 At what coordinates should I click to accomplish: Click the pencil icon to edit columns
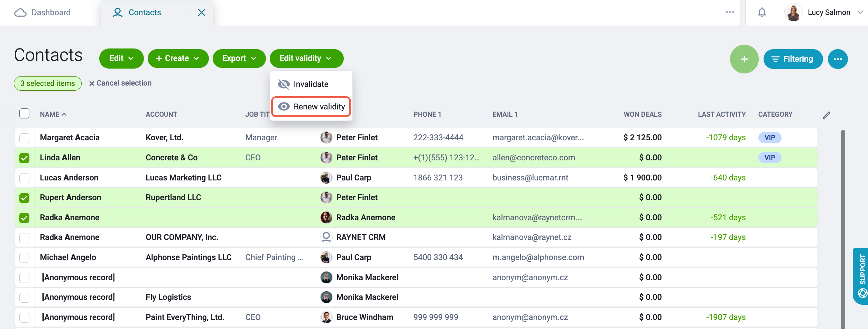pos(827,115)
